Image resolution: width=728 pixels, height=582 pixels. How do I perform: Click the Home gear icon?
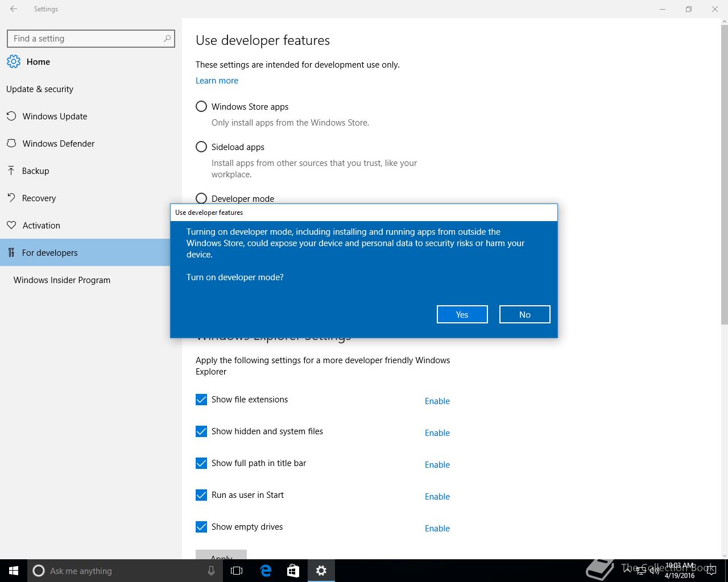coord(14,61)
